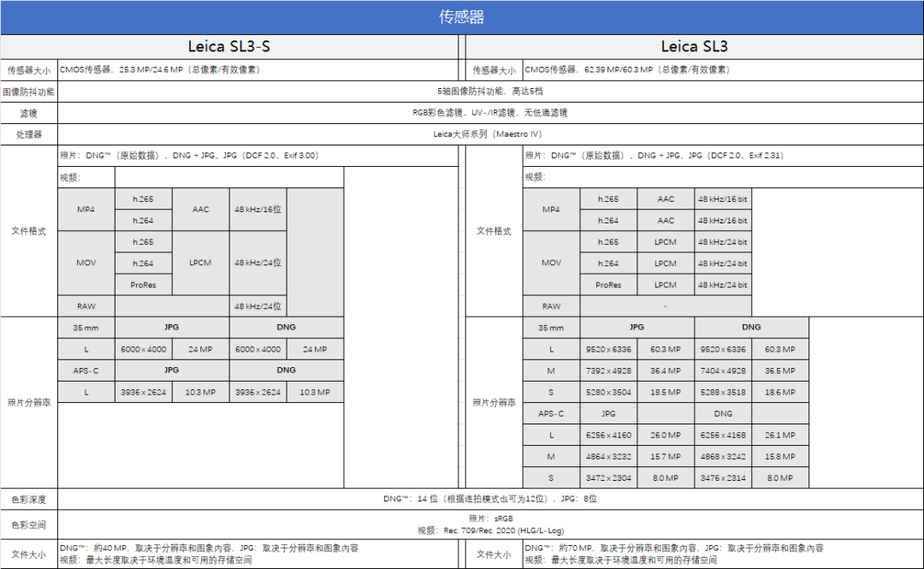
Task: Click the 4864 x 3232 resolution cell
Action: tap(608, 456)
